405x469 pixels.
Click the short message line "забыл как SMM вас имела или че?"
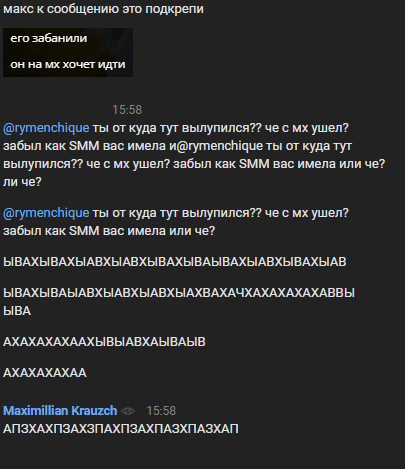[x=109, y=231]
